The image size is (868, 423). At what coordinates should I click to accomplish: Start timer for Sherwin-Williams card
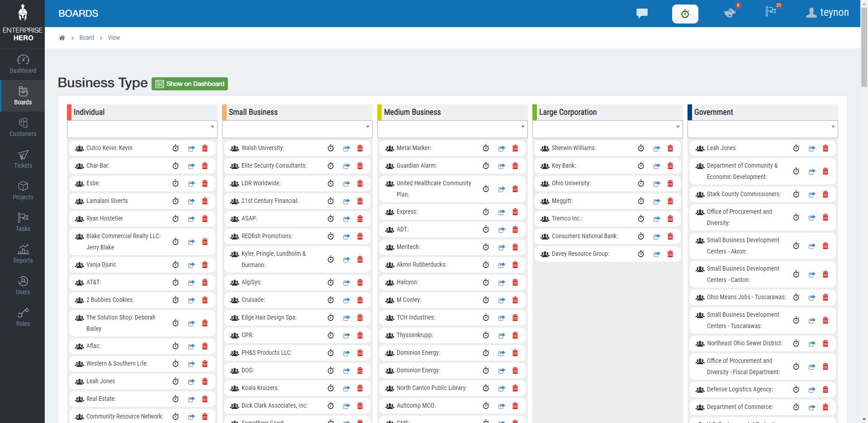coord(641,148)
